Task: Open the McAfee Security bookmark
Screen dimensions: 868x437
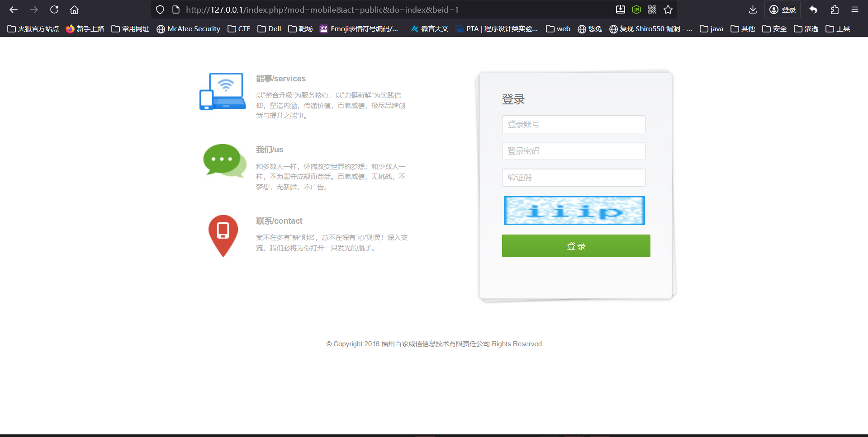Action: coord(188,28)
